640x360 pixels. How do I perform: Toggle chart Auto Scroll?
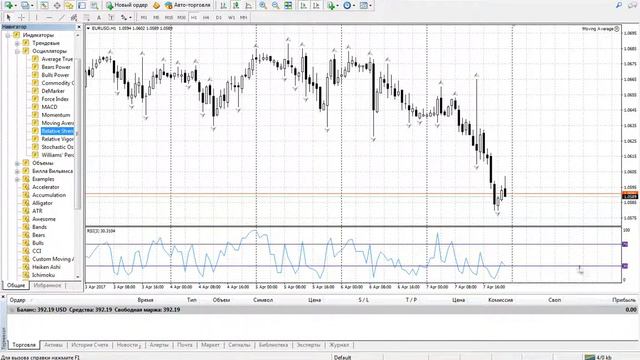point(303,5)
